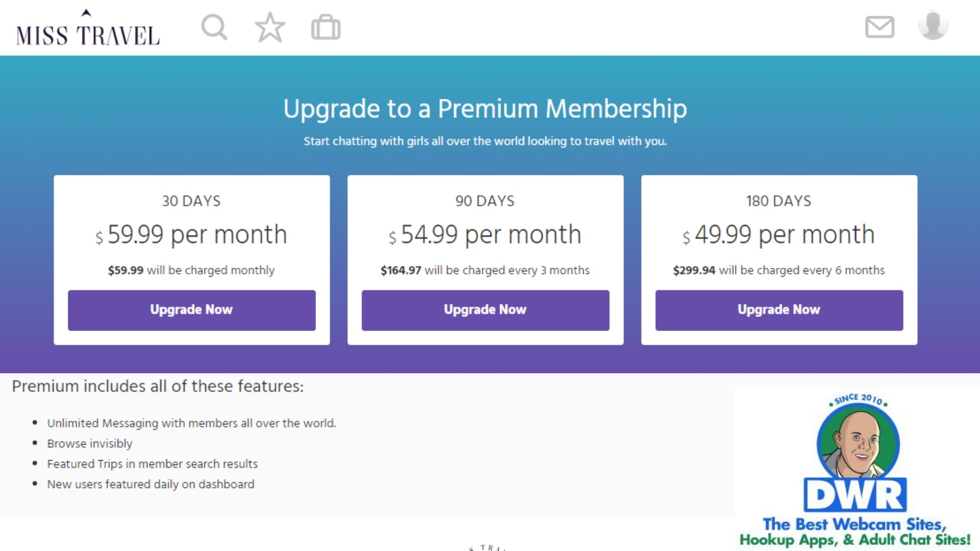Click the Unlimited Messaging feature item
This screenshot has width=980, height=551.
(x=192, y=423)
